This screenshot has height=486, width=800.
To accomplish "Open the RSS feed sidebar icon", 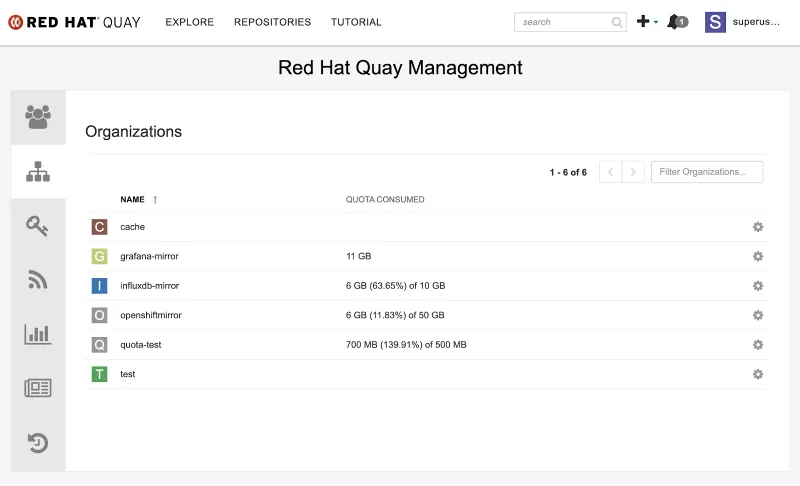I will pyautogui.click(x=38, y=280).
